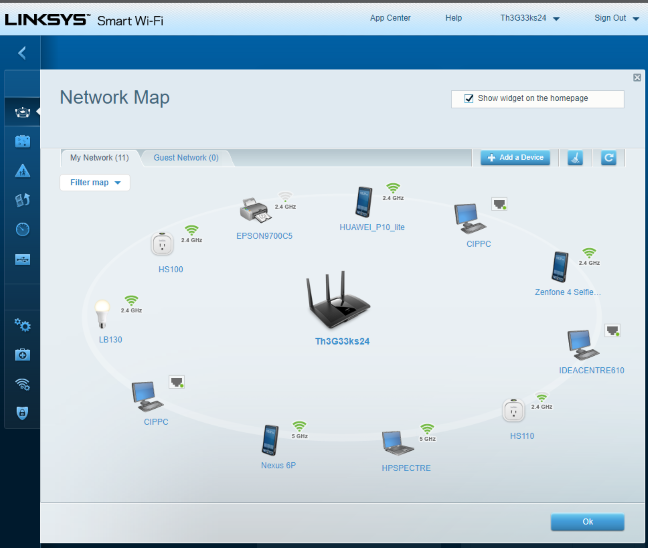Open the Filter map dropdown
The image size is (648, 548).
[x=95, y=183]
